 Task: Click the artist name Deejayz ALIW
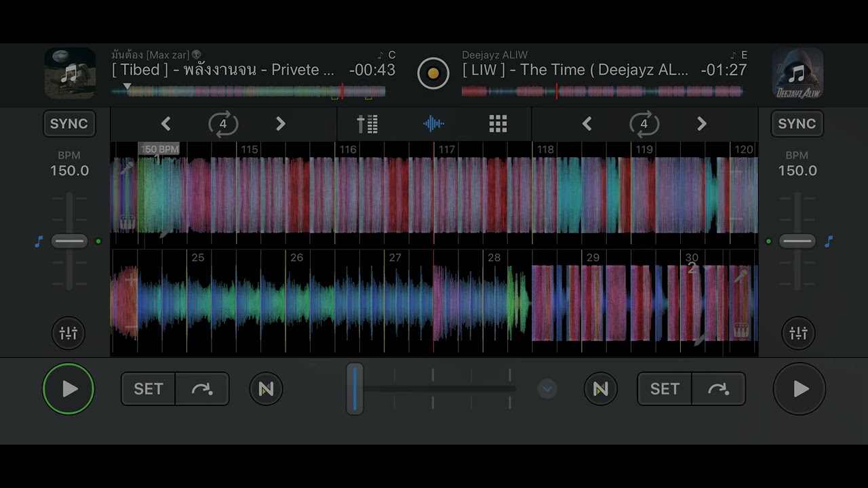pyautogui.click(x=495, y=55)
